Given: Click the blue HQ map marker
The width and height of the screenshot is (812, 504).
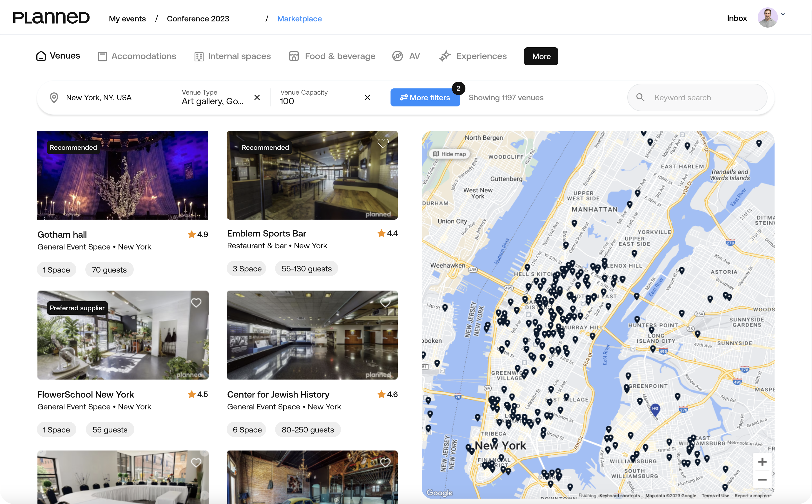Looking at the screenshot, I should (x=655, y=409).
